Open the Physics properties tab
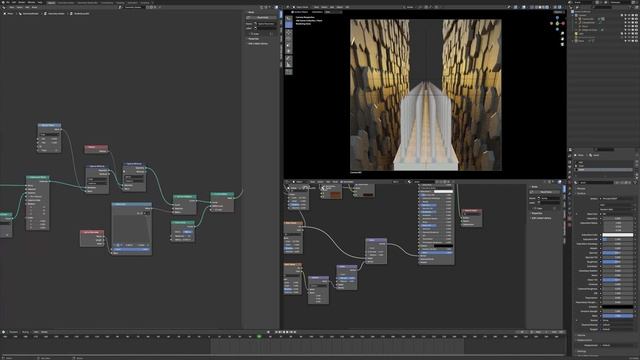Image resolution: width=640 pixels, height=360 pixels. click(570, 203)
